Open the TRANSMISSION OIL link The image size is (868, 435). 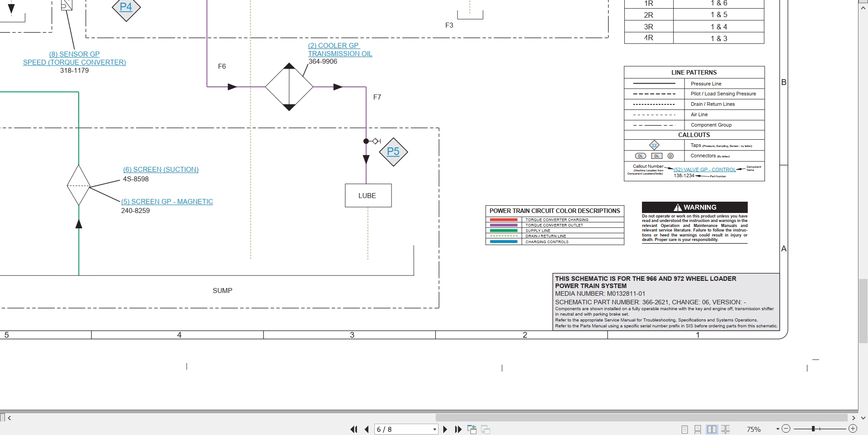point(340,54)
